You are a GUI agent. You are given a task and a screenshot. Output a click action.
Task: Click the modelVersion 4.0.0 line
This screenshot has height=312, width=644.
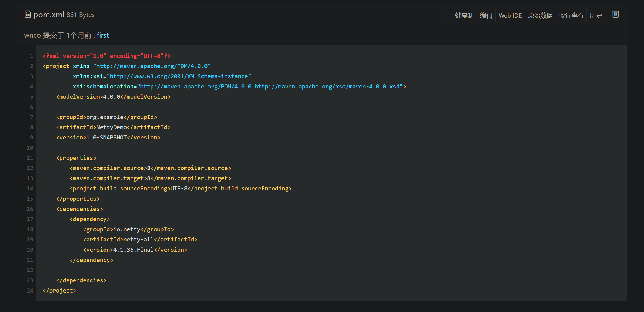click(x=113, y=97)
